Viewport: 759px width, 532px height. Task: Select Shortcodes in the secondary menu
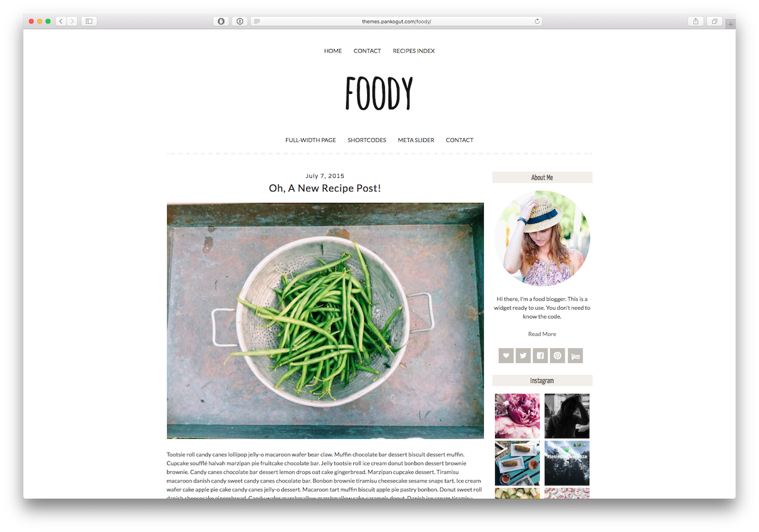[367, 140]
